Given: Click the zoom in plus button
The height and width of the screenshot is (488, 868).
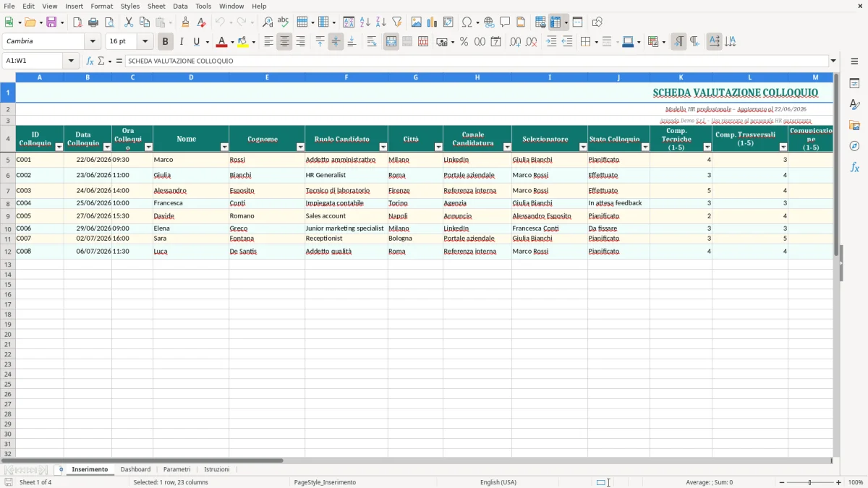Looking at the screenshot, I should 839,482.
